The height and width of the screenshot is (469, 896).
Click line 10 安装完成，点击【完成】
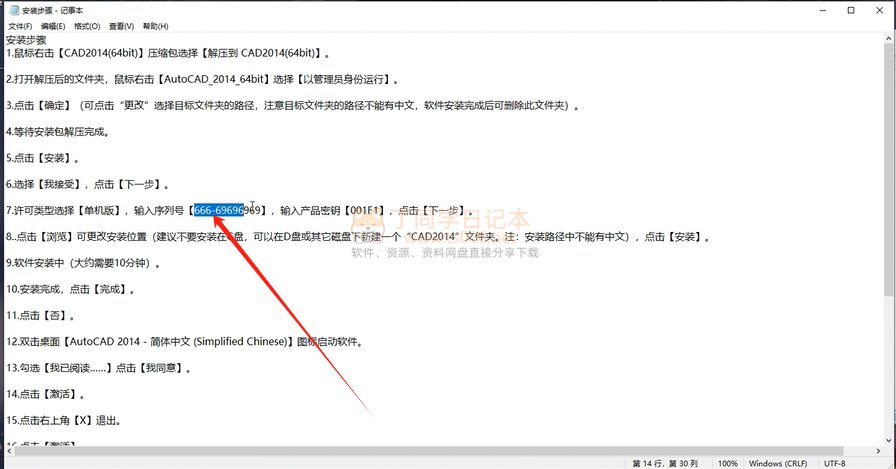[x=70, y=289]
